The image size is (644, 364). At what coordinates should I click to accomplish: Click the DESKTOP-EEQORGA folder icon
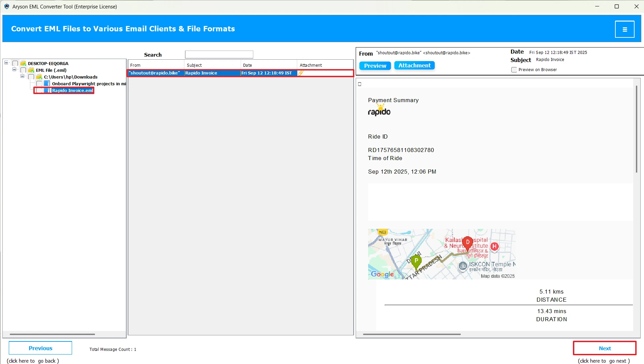coord(23,63)
